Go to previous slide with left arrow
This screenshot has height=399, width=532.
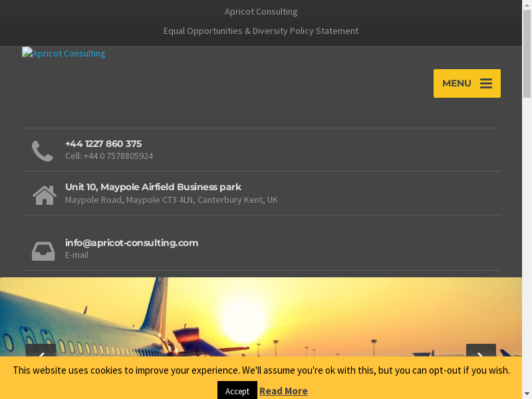[x=41, y=350]
